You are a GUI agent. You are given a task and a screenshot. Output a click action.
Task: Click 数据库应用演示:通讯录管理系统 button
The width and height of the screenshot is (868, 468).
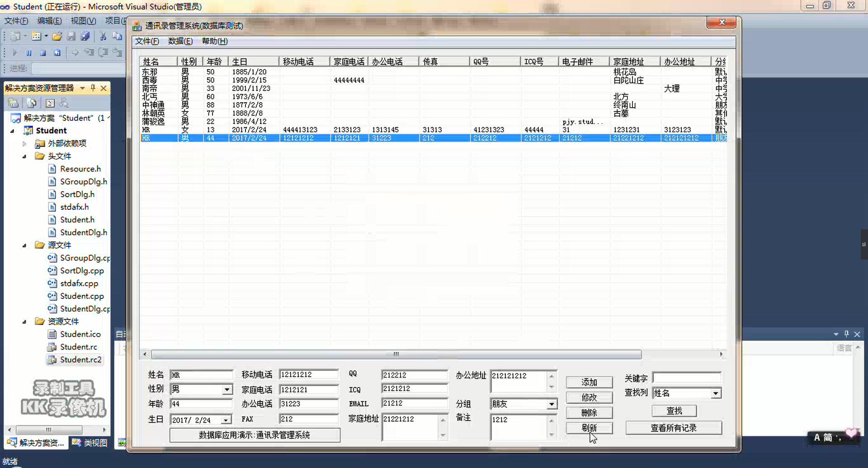(255, 435)
